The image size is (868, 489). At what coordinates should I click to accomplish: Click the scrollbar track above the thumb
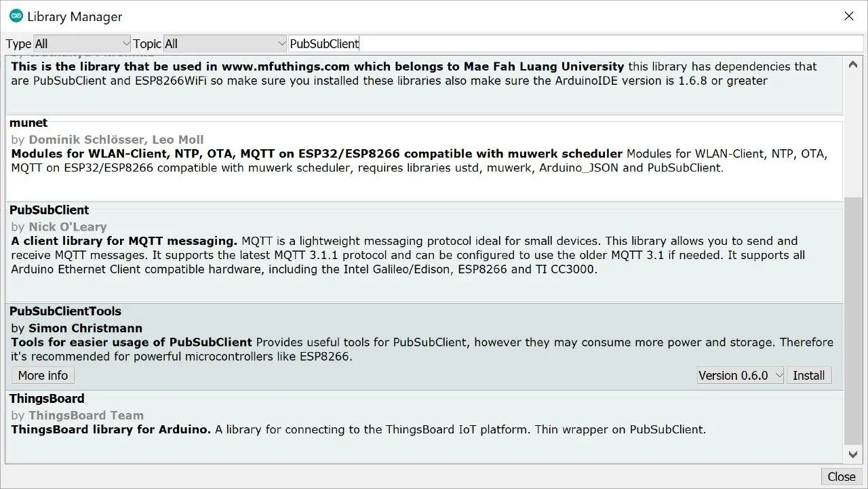[x=853, y=129]
